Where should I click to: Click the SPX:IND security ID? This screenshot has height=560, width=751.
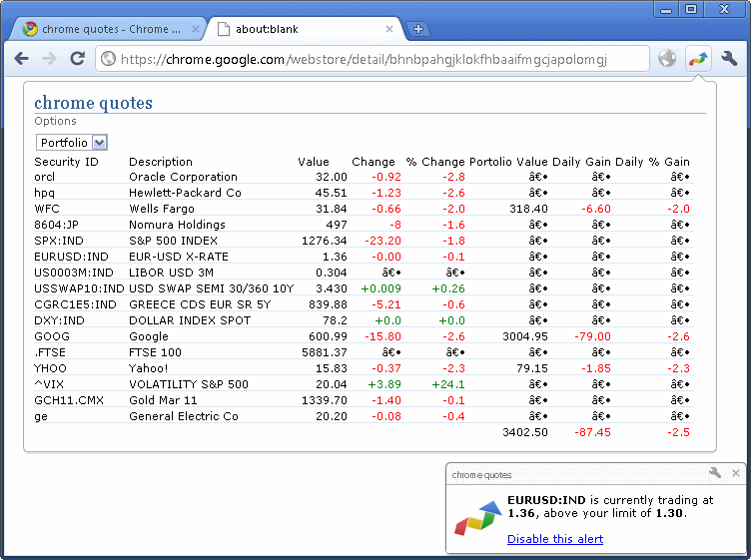59,241
